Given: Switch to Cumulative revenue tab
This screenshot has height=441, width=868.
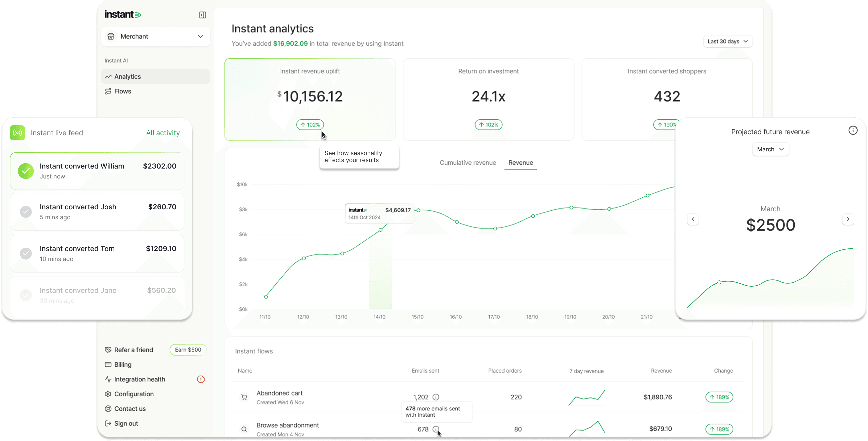Looking at the screenshot, I should point(468,163).
